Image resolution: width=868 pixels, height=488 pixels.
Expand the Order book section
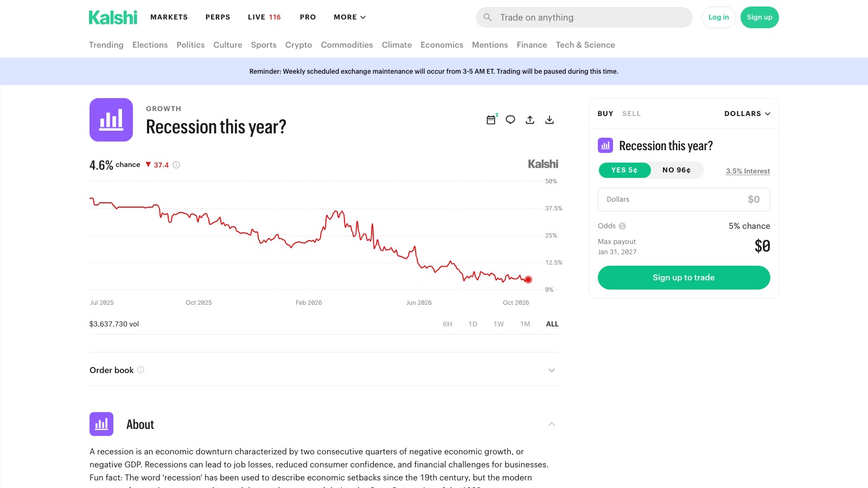pos(552,370)
